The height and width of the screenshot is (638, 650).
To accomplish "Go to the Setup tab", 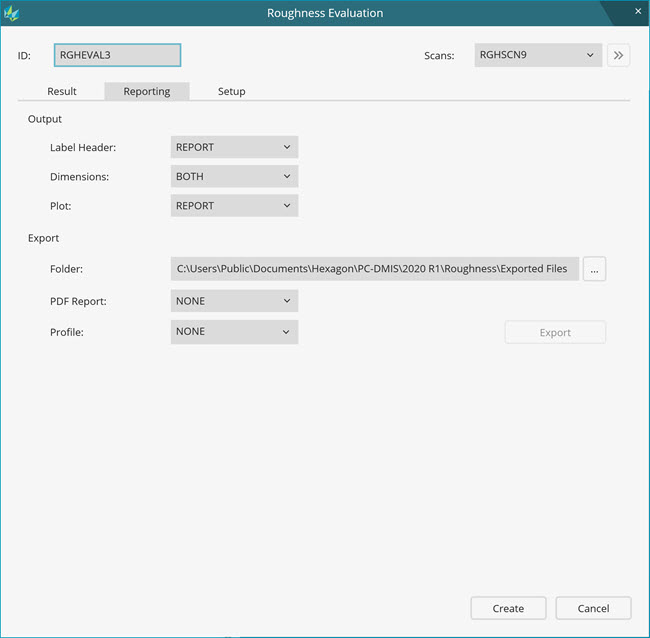I will (232, 91).
